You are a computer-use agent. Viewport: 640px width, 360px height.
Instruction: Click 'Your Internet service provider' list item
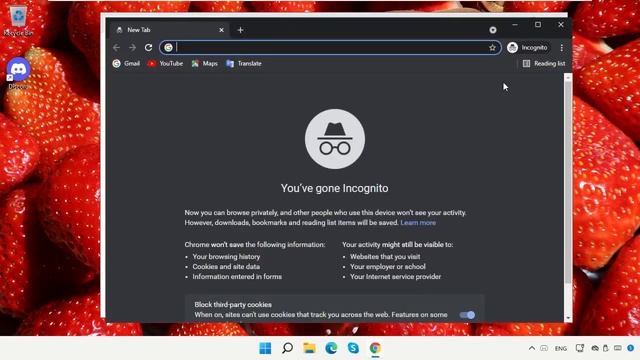[396, 277]
